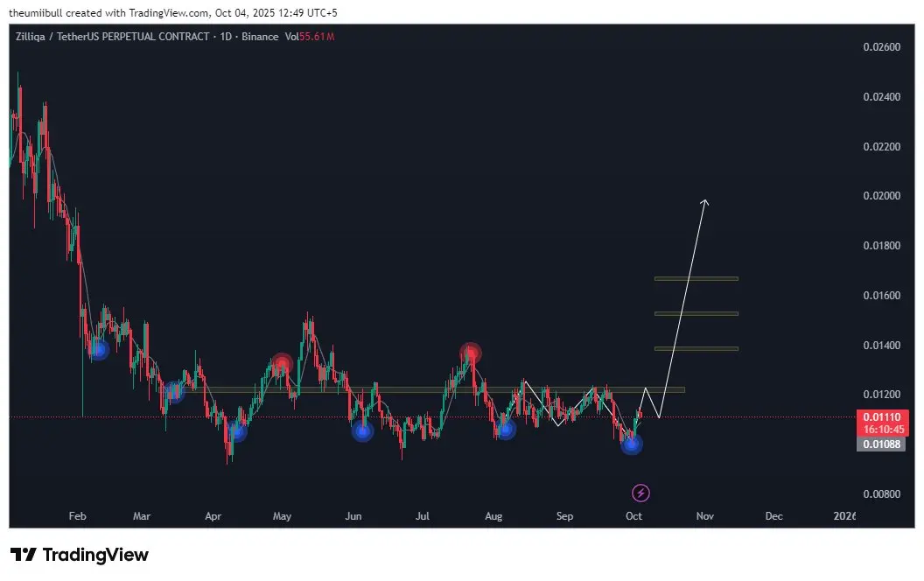The image size is (924, 581).
Task: Click the Dec label on time axis
Action: (x=773, y=516)
